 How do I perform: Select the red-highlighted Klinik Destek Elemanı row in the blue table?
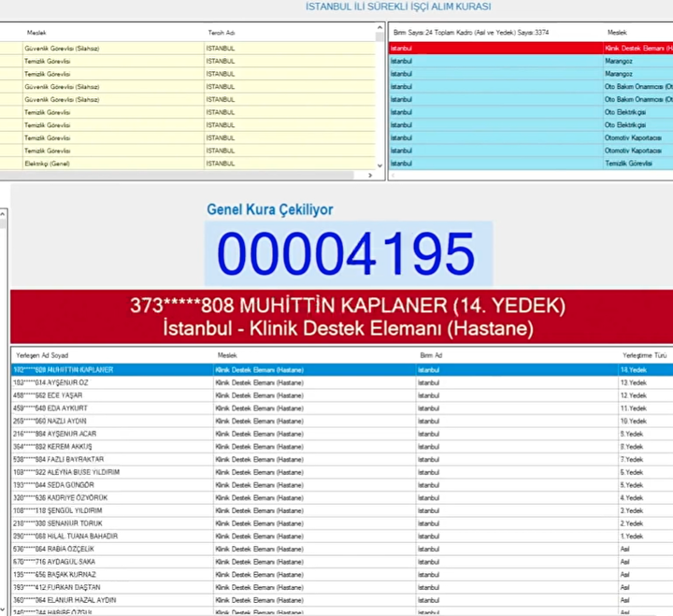[x=531, y=48]
